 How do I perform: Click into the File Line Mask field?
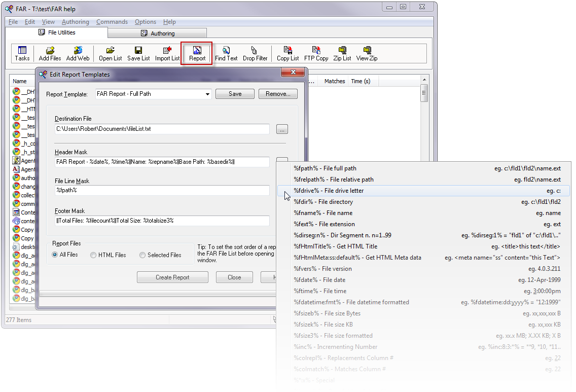[x=162, y=191]
